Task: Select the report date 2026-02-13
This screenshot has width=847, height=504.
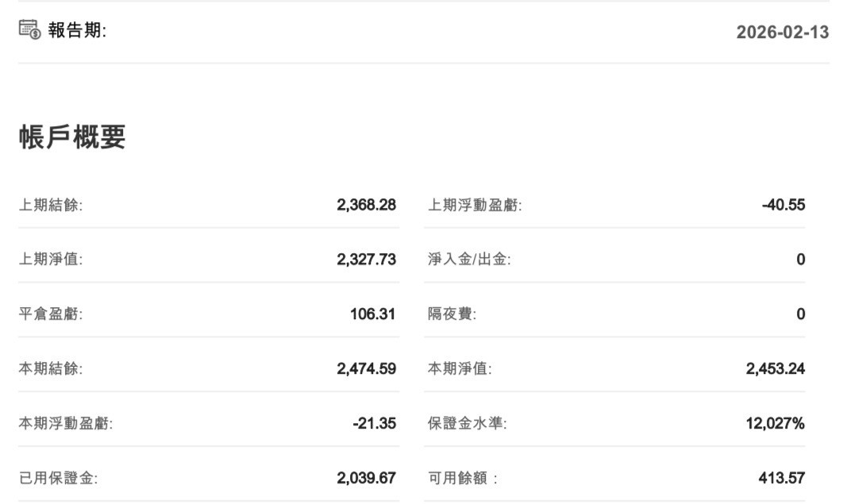Action: 782,32
